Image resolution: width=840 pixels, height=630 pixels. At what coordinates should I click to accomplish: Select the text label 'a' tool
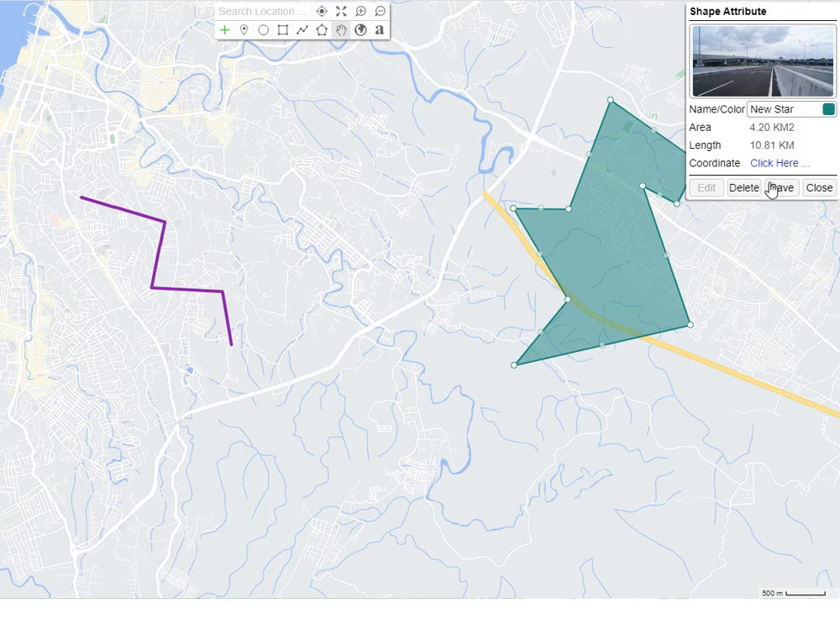click(x=380, y=30)
